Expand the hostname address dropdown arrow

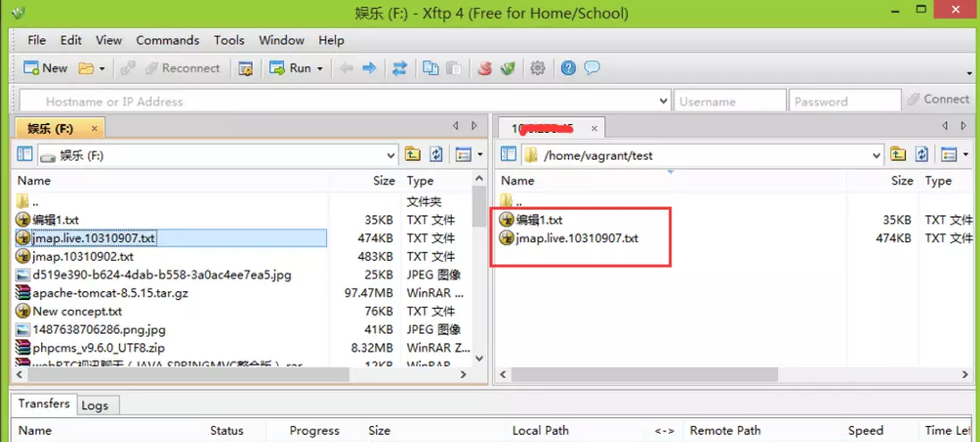(664, 101)
